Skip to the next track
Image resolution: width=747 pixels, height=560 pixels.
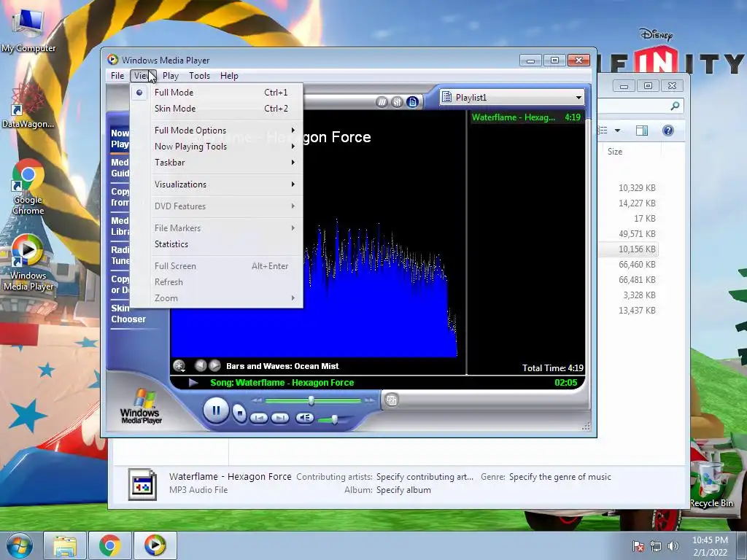[279, 418]
